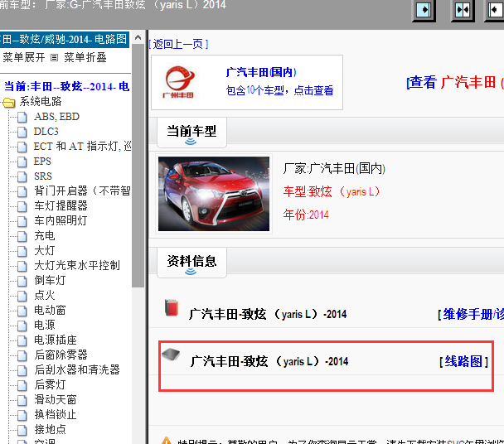Open the 线路图 wiring diagram link
This screenshot has height=444, width=504.
(463, 361)
